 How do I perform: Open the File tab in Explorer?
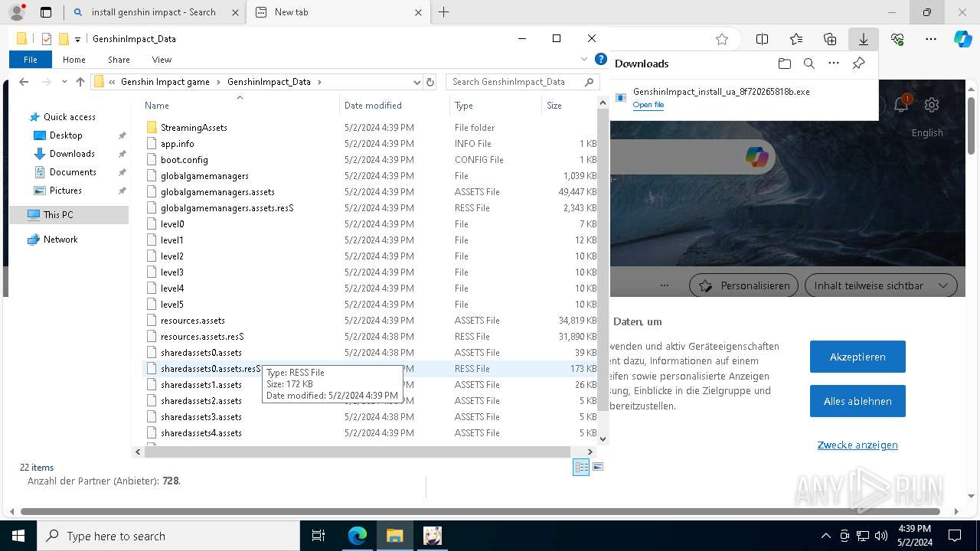[31, 60]
